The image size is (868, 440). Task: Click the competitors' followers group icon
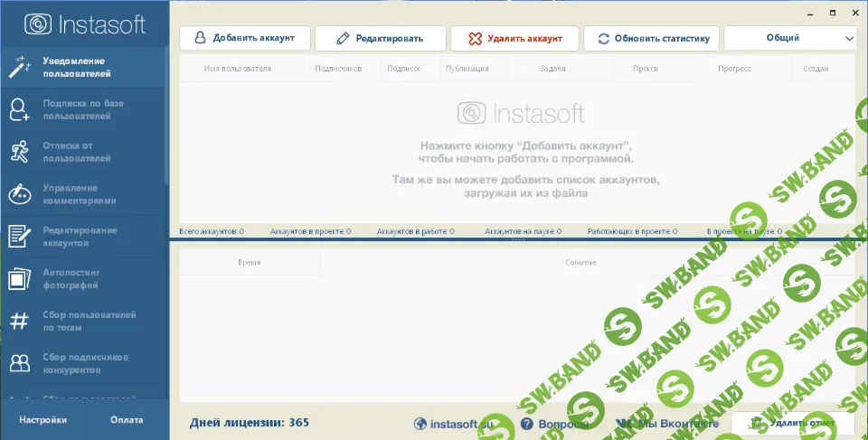point(19,363)
